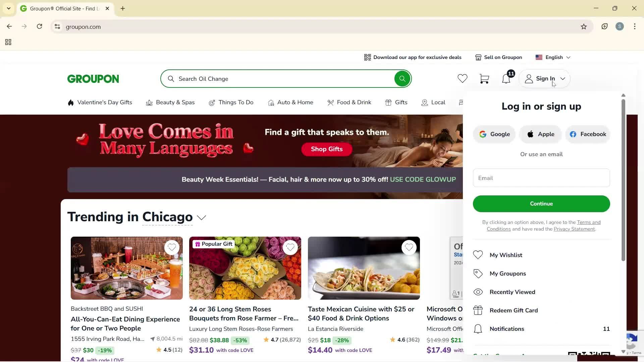
Task: Open the wishlist heart icon in the header
Action: (462, 78)
